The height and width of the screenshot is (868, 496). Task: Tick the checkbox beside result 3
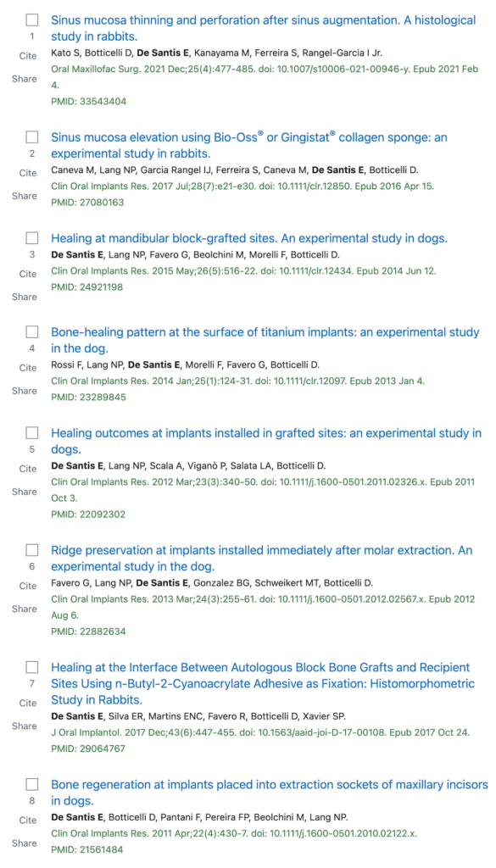click(32, 238)
